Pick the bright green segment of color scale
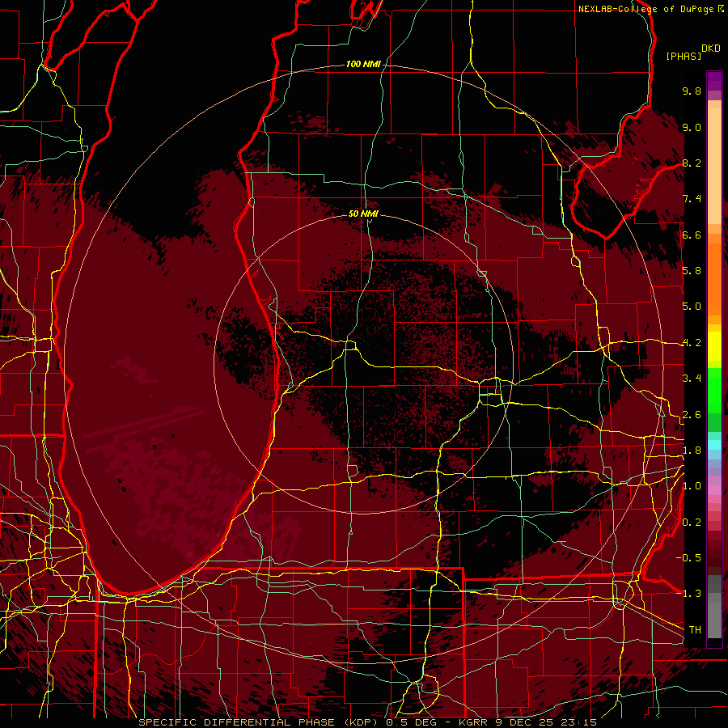The image size is (728, 728). 714,392
